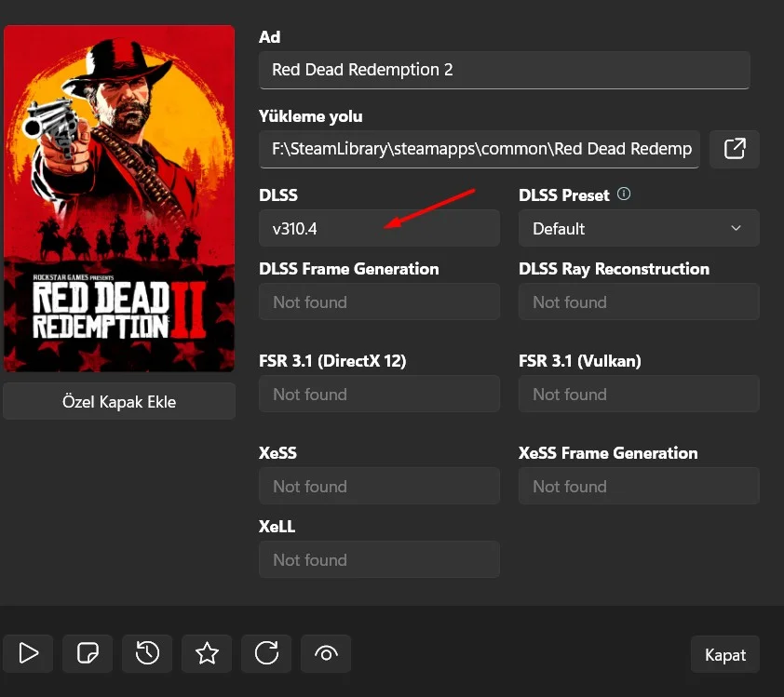Select the DLSS version v310.4 field
This screenshot has height=697, width=784.
pyautogui.click(x=379, y=228)
